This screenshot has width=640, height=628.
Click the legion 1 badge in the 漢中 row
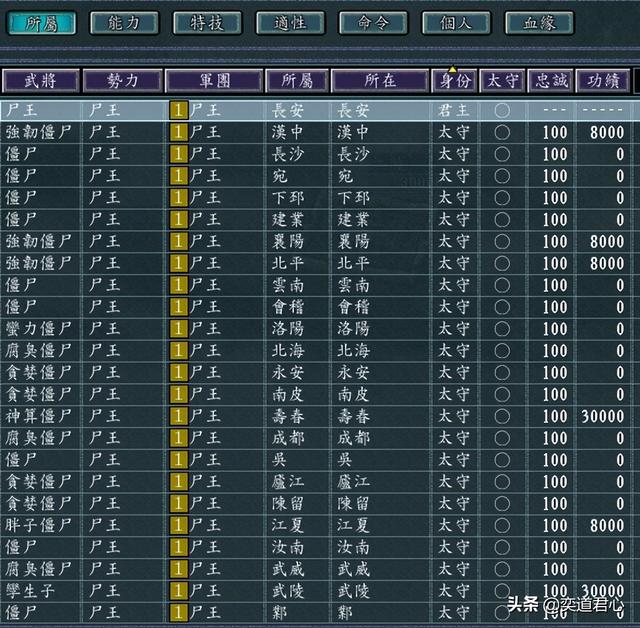tap(178, 132)
